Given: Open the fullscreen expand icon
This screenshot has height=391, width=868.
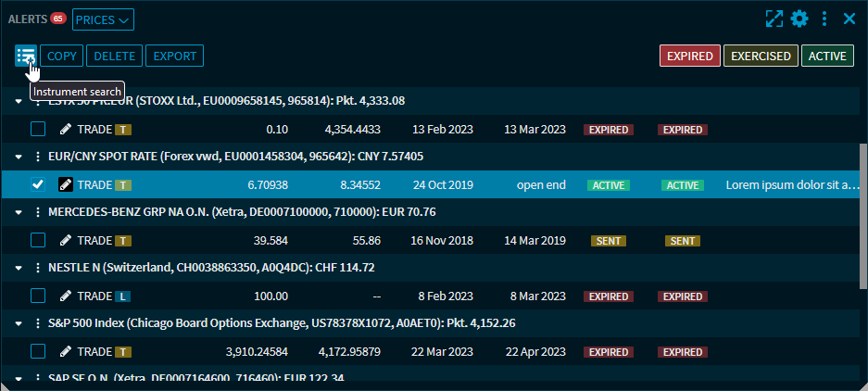Looking at the screenshot, I should coord(774,19).
